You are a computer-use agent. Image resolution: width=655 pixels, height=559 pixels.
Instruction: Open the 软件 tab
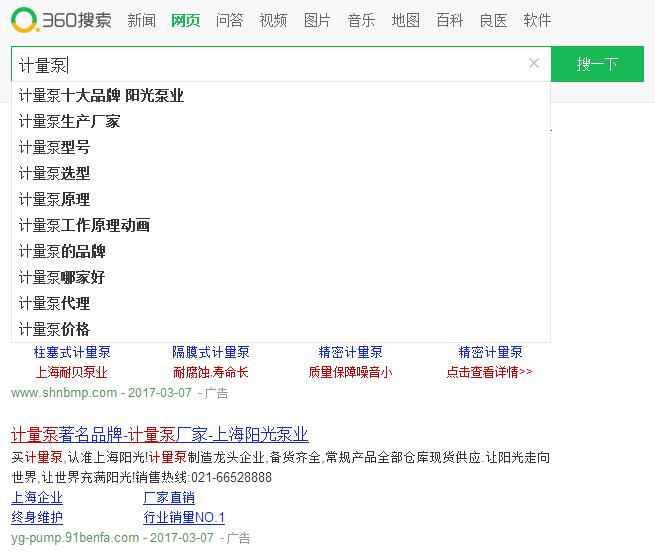537,20
